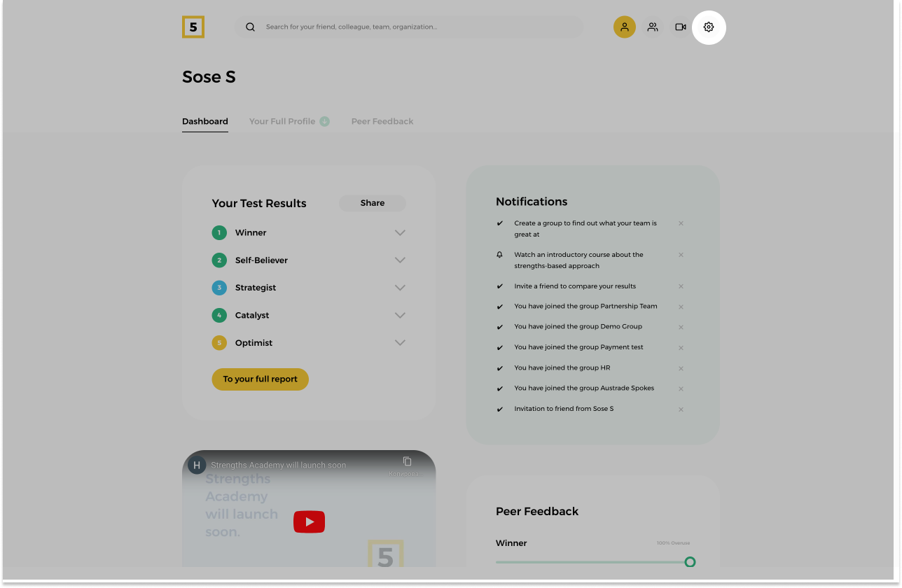Click the Winner feedback slider handle

pyautogui.click(x=690, y=562)
